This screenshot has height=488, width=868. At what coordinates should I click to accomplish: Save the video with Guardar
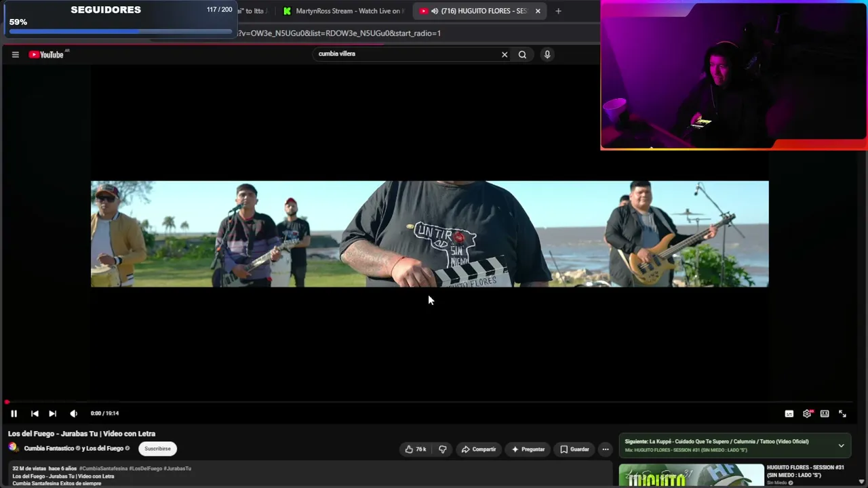pos(575,449)
